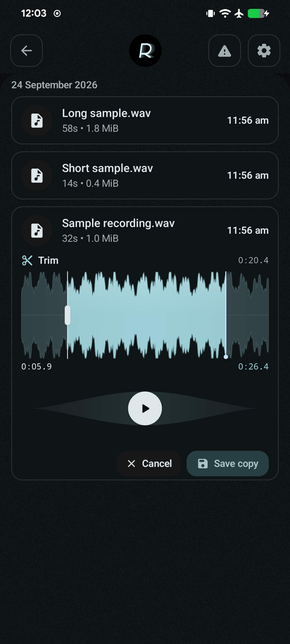Tap the audio file icon for Sample recording.wav

[37, 230]
